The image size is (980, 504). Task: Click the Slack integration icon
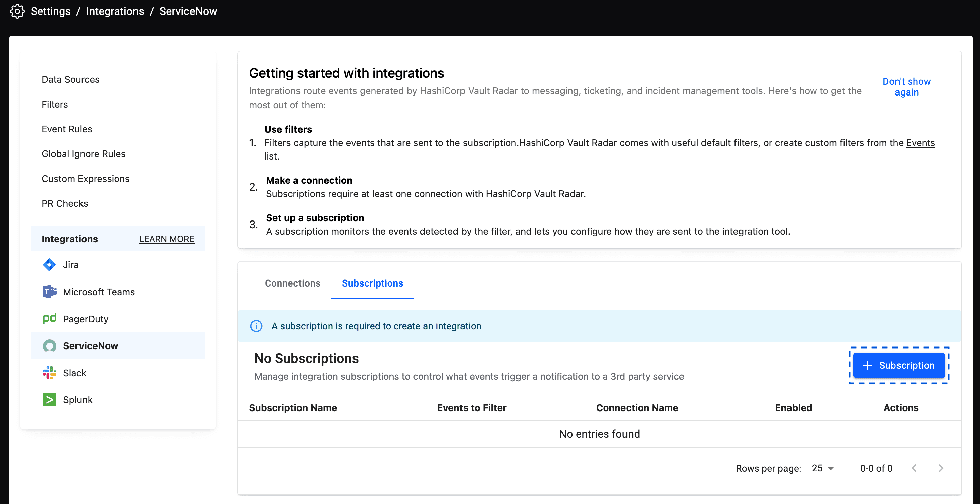point(50,372)
